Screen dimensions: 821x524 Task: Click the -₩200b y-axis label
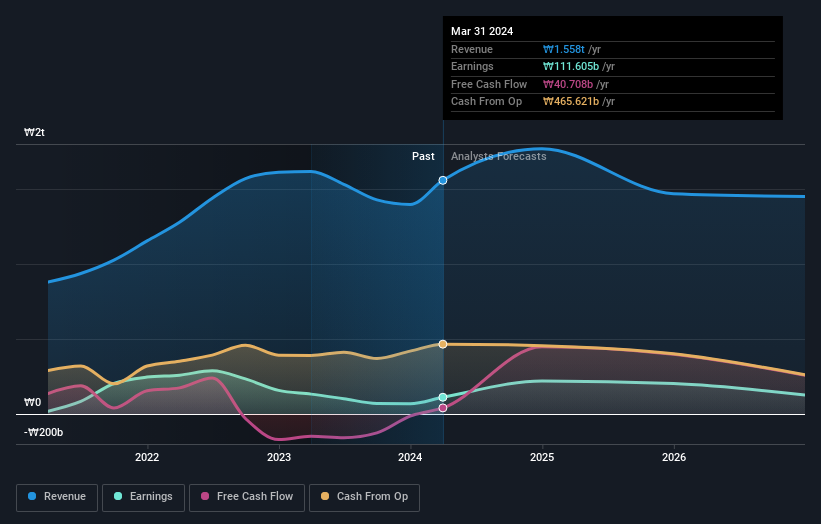(x=43, y=432)
